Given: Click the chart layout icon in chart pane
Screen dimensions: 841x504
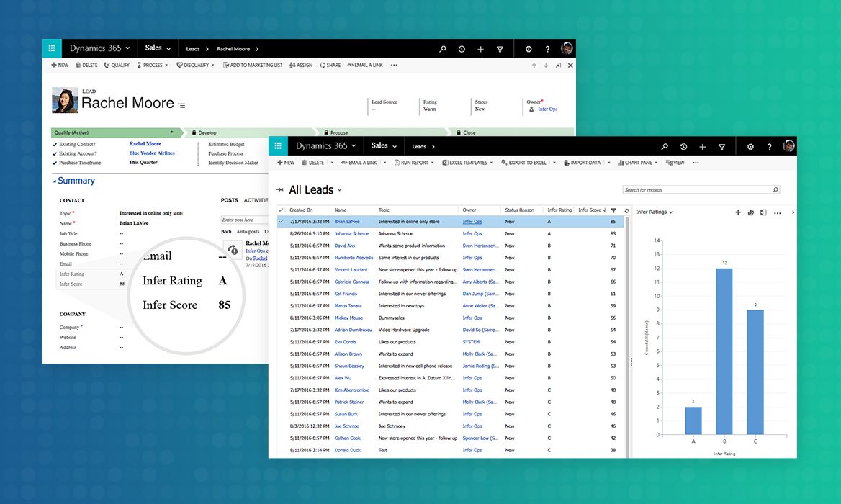Looking at the screenshot, I should [x=763, y=212].
